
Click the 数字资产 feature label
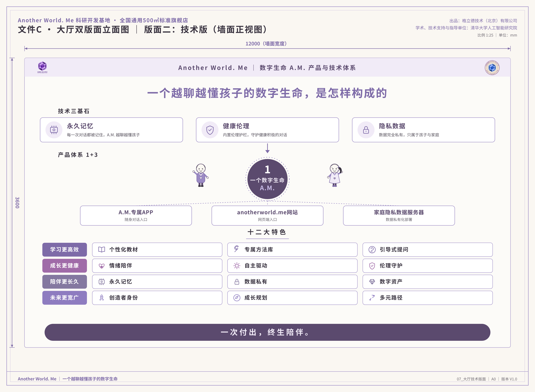coord(391,282)
